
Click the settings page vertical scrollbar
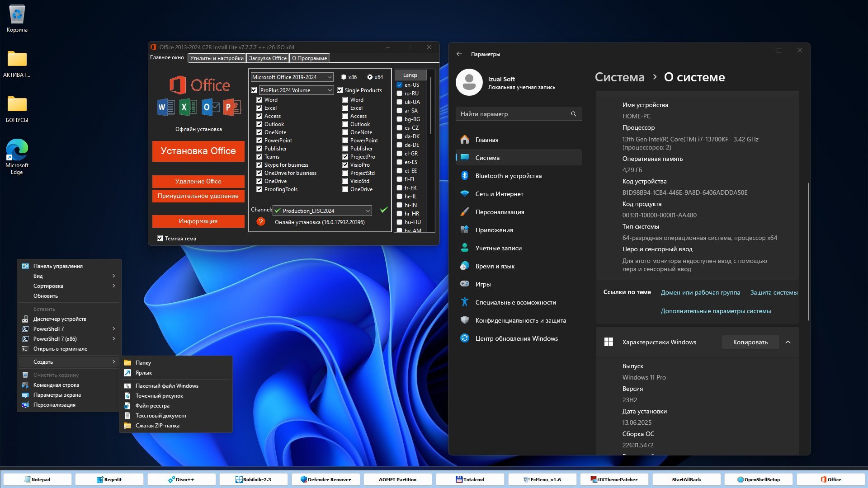pyautogui.click(x=808, y=252)
